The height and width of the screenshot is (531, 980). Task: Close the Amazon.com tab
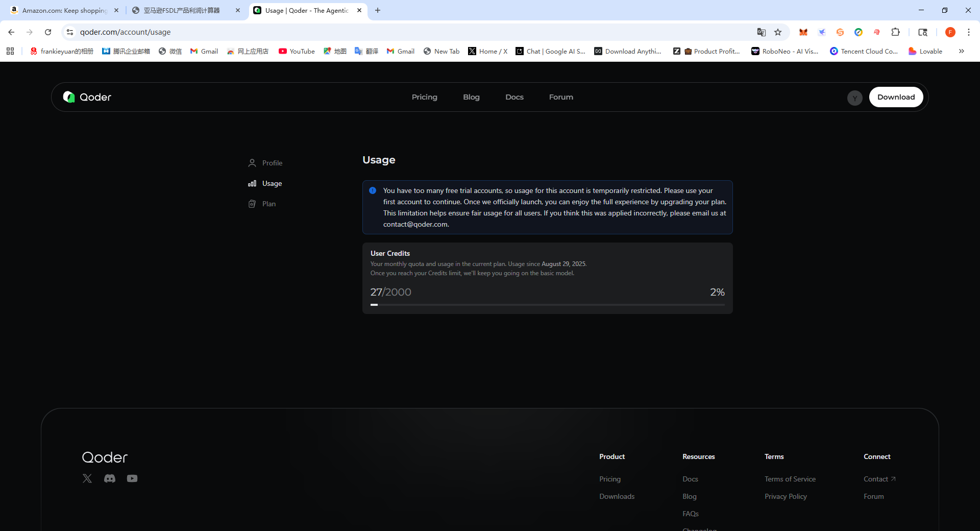[116, 10]
